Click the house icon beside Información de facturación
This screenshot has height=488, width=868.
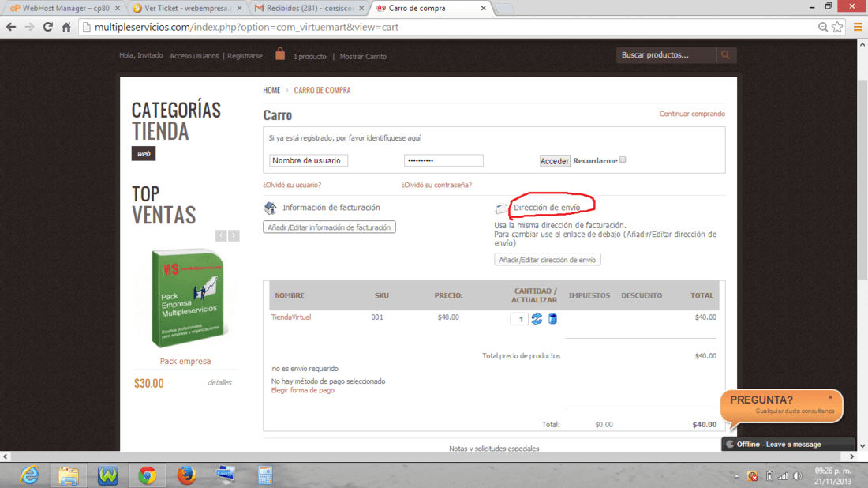[x=270, y=208]
